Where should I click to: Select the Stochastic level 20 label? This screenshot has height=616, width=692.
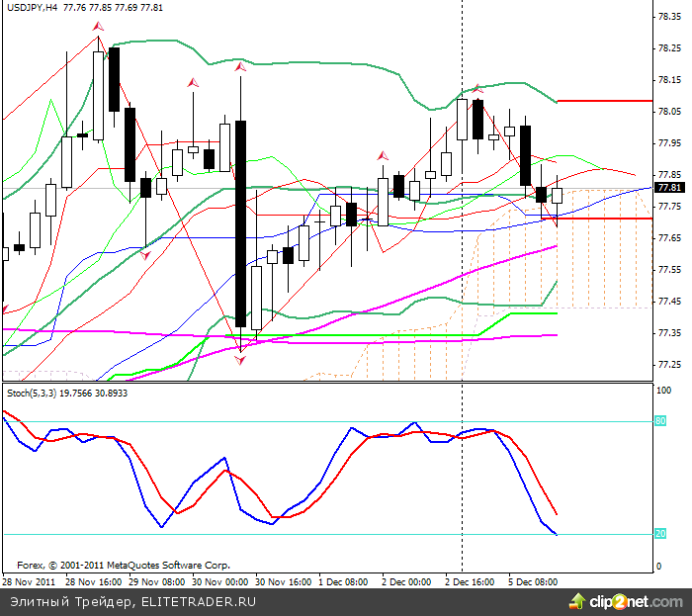click(x=662, y=534)
